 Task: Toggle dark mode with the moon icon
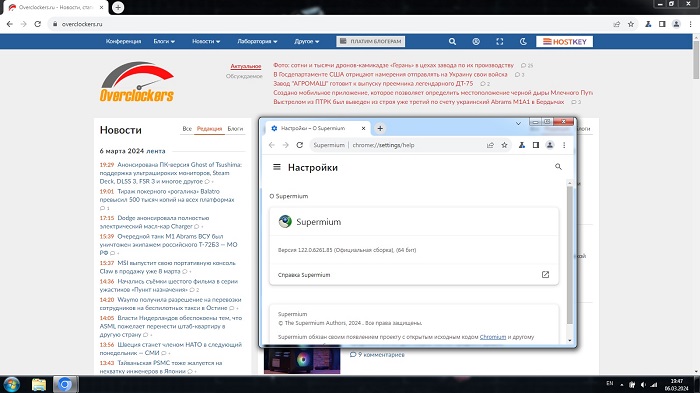[x=523, y=42]
